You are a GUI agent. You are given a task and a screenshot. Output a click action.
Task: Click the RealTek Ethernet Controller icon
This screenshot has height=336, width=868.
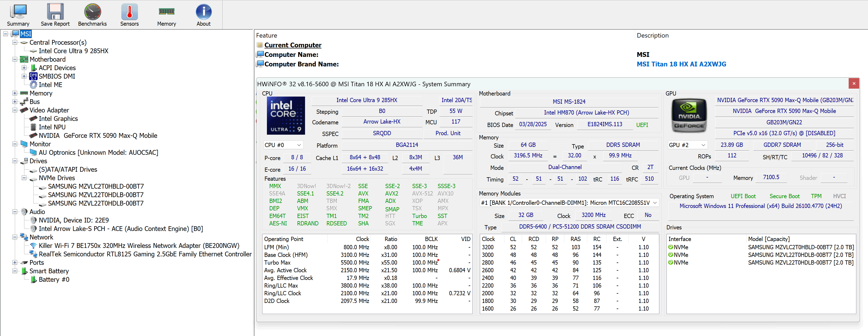33,254
